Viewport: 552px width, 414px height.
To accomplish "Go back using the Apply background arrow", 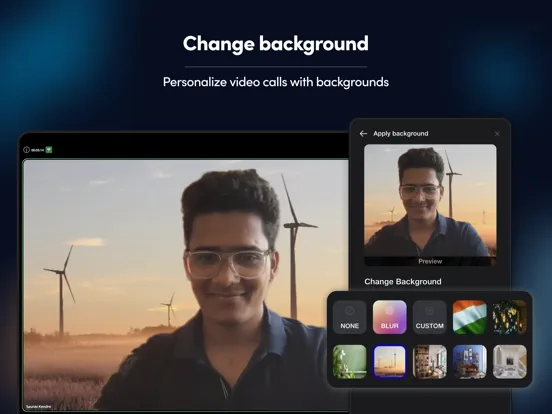I will tap(363, 134).
